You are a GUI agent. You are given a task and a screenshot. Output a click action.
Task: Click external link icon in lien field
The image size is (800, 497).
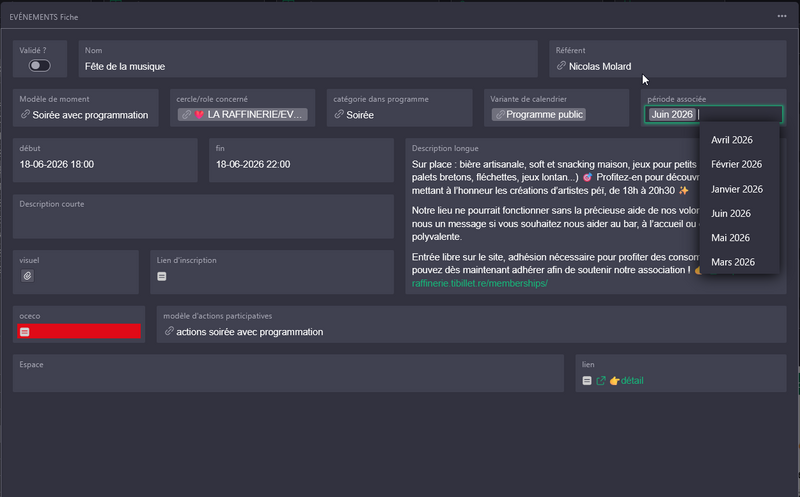[x=601, y=381]
